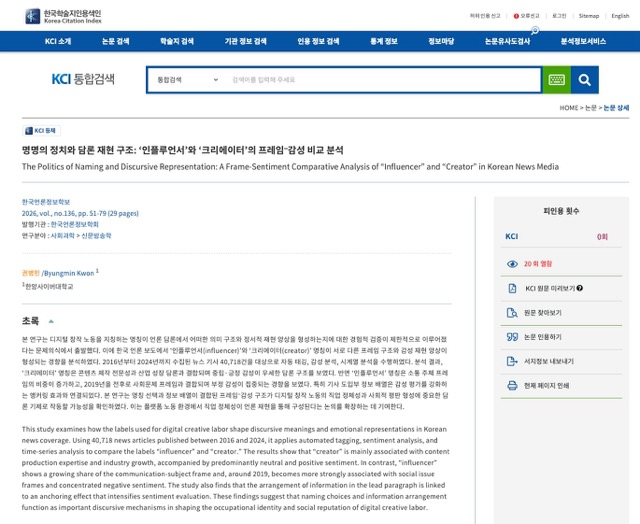The height and width of the screenshot is (524, 640).
Task: Click the 논문 breadcrumb link
Action: pyautogui.click(x=591, y=108)
